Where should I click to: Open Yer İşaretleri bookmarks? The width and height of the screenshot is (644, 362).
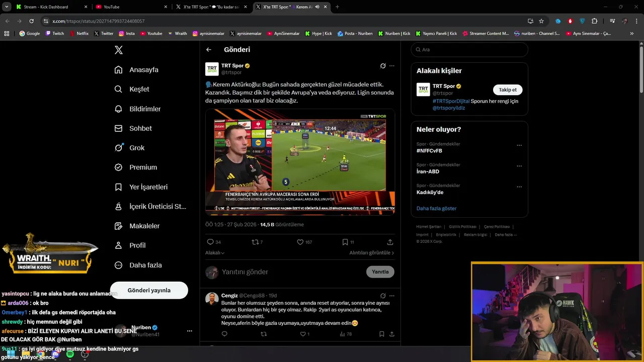click(141, 187)
